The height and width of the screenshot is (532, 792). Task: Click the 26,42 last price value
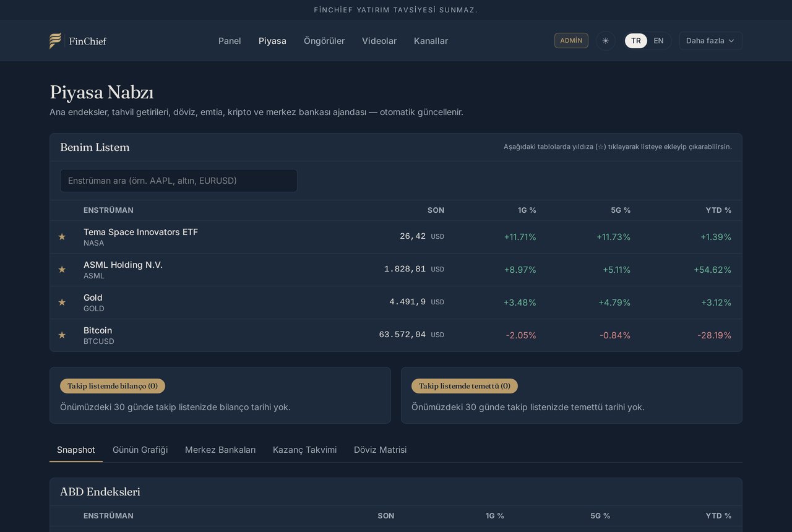tap(413, 236)
